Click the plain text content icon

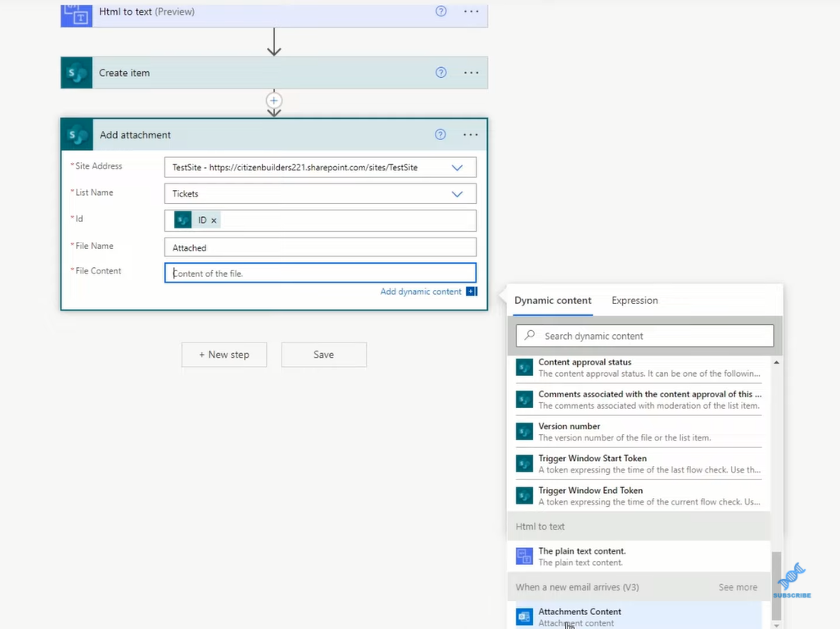[x=524, y=556]
